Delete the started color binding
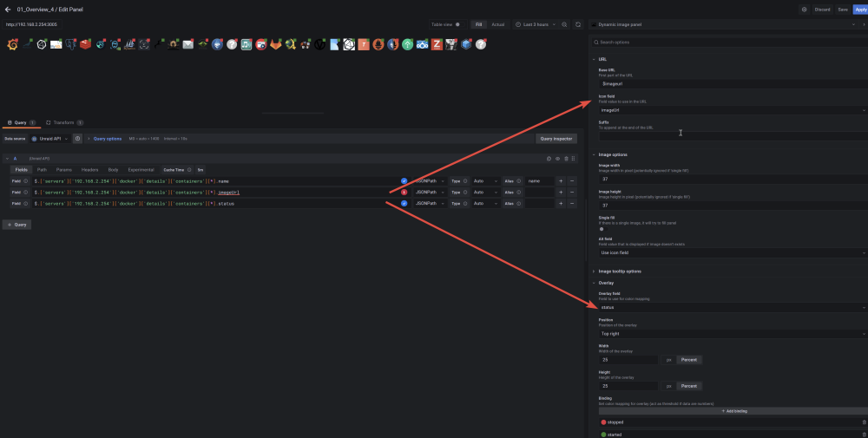The image size is (868, 438). pos(865,435)
